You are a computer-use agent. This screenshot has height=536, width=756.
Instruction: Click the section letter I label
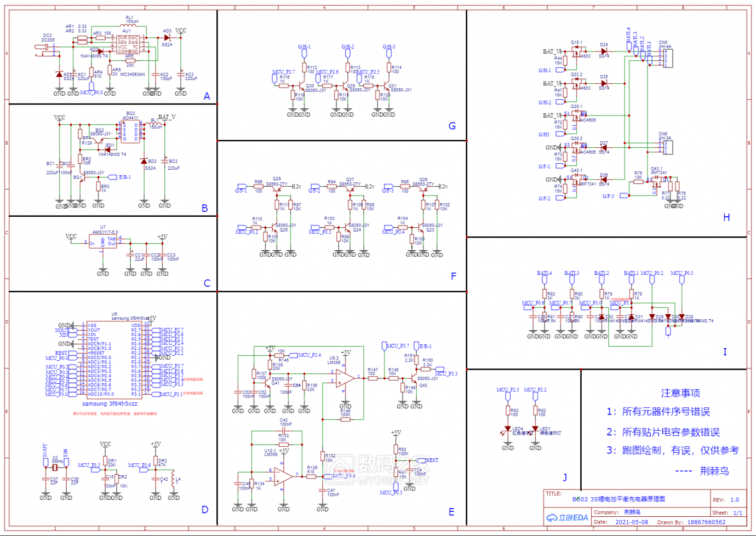(725, 352)
